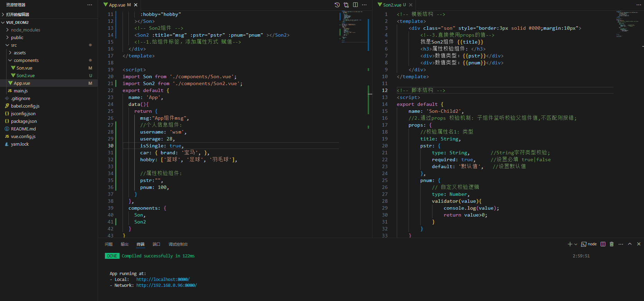Click the App.vue editor vertical scrollbar
This screenshot has height=301, width=644.
370,124
